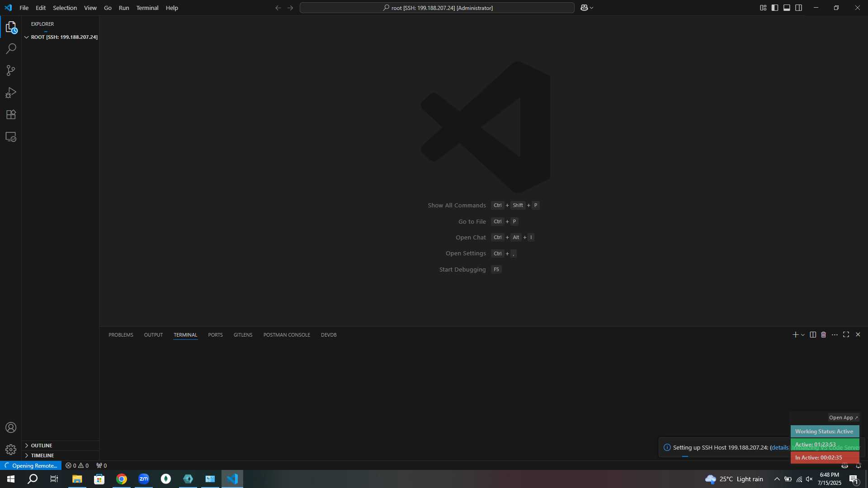868x488 pixels.
Task: Open the Run and Debug view
Action: pyautogui.click(x=11, y=93)
